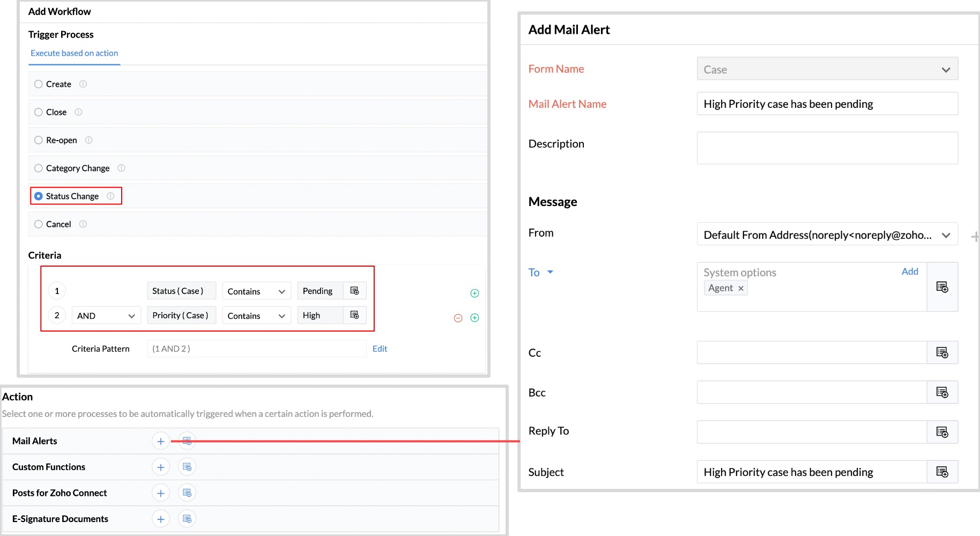This screenshot has width=980, height=536.
Task: Select the Create trigger radio button
Action: click(x=39, y=84)
